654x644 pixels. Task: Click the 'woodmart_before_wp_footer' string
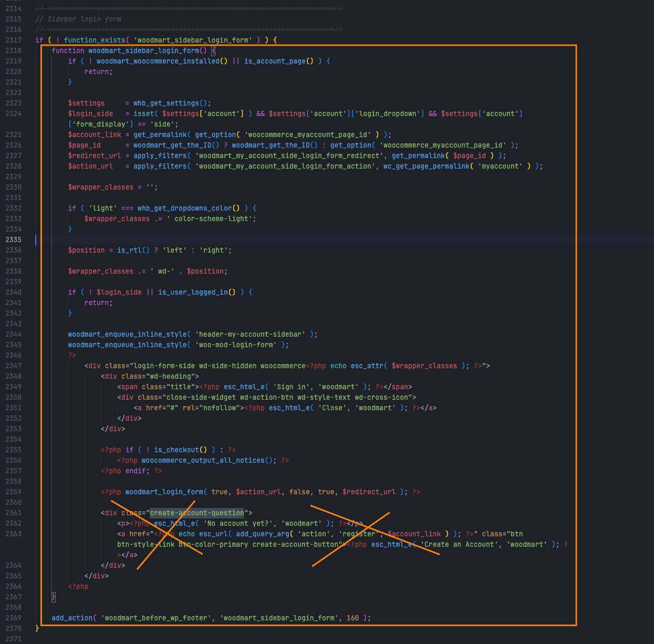pos(156,618)
